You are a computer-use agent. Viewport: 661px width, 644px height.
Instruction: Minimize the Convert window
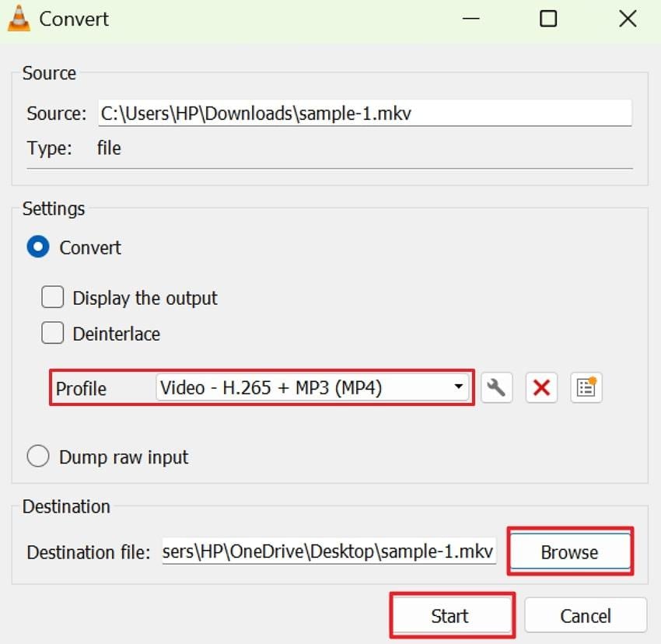tap(471, 18)
